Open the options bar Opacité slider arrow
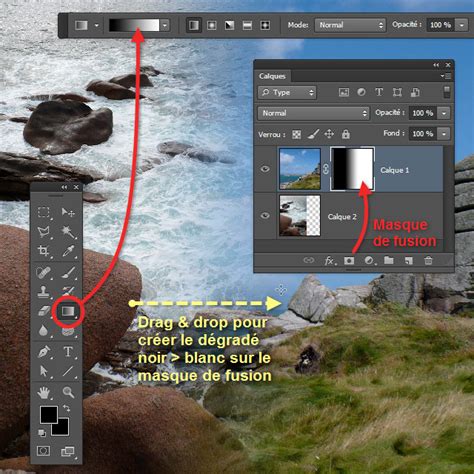Screen dimensions: 474x474 click(x=462, y=25)
